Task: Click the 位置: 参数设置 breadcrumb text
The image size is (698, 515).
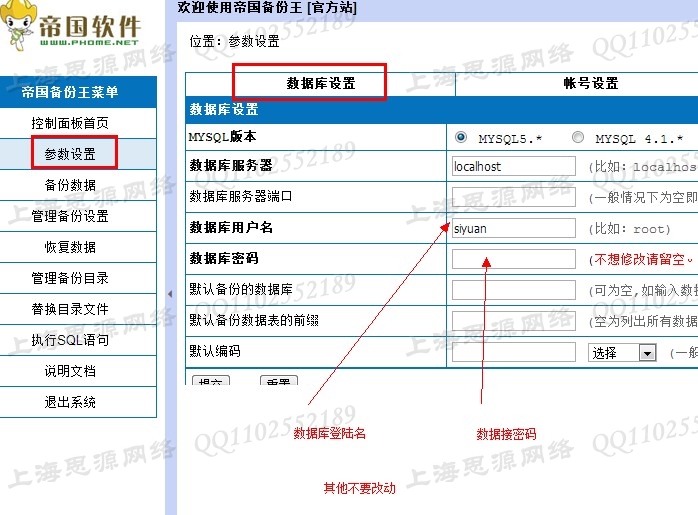Action: [235, 41]
